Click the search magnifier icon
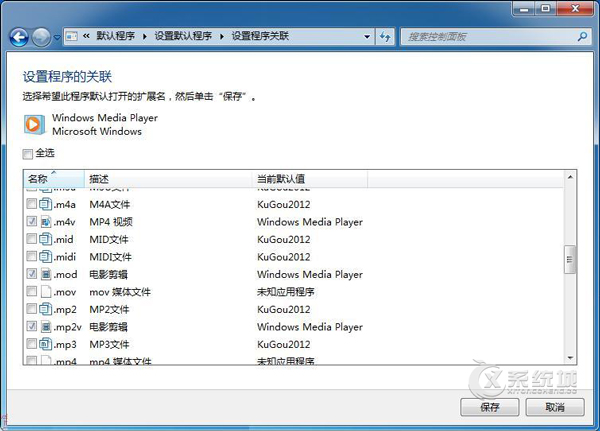This screenshot has height=431, width=600. click(x=582, y=37)
